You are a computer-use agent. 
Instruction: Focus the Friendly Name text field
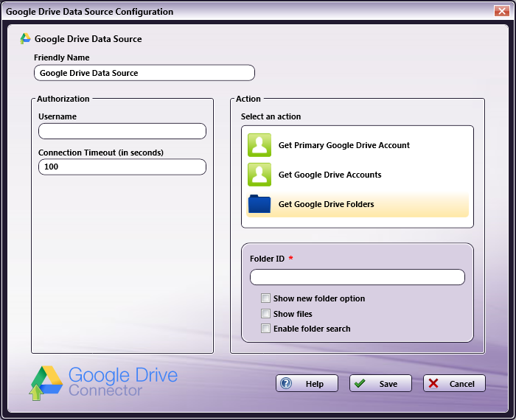(144, 73)
